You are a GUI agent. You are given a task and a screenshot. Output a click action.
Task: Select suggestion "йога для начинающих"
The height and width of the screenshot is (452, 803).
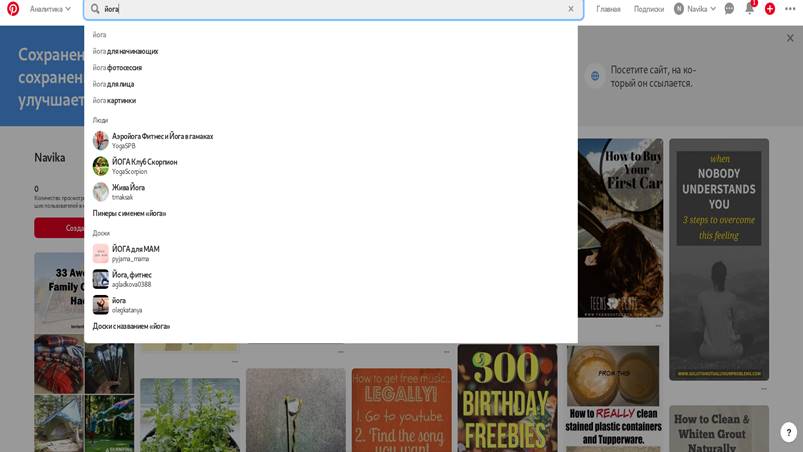tap(125, 51)
